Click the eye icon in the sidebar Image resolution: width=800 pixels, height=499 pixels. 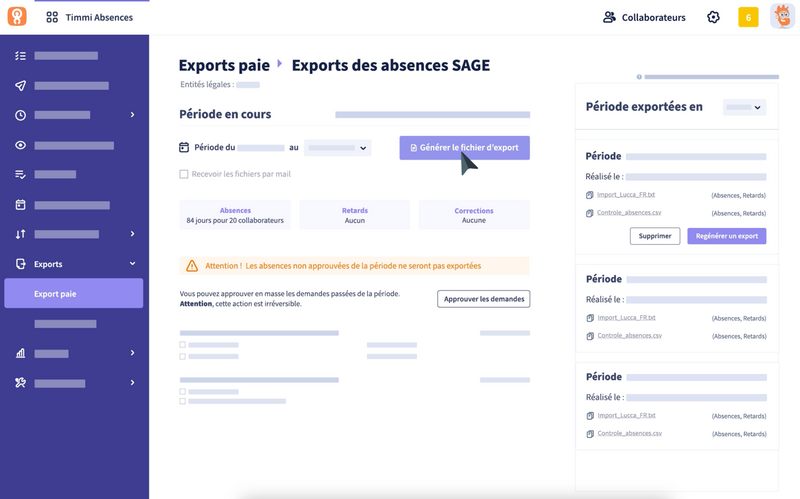click(x=20, y=145)
